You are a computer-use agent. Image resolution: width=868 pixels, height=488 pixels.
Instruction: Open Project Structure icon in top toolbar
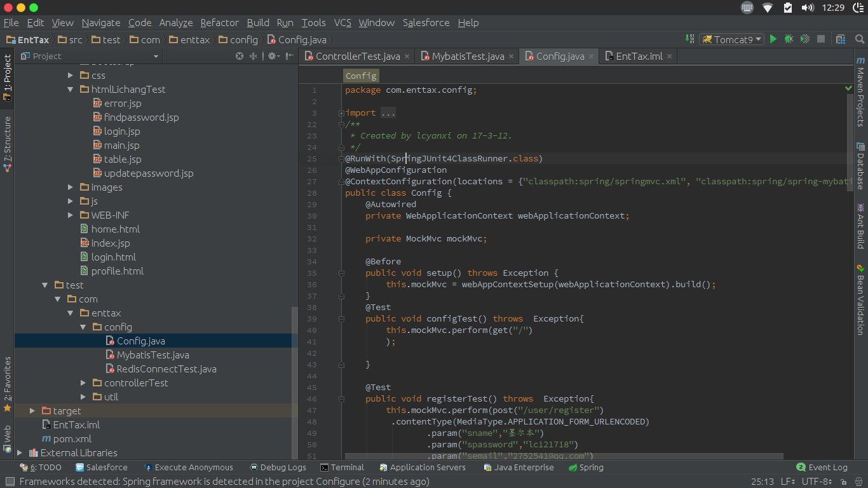click(841, 39)
